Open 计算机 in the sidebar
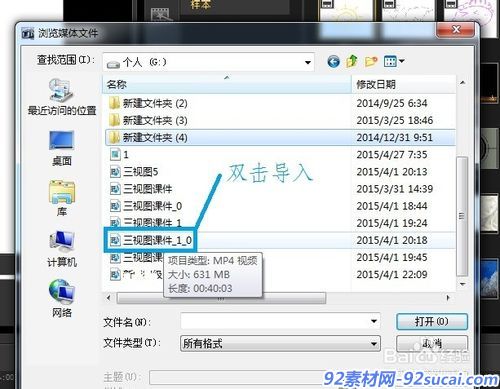500x389 pixels. [x=62, y=249]
